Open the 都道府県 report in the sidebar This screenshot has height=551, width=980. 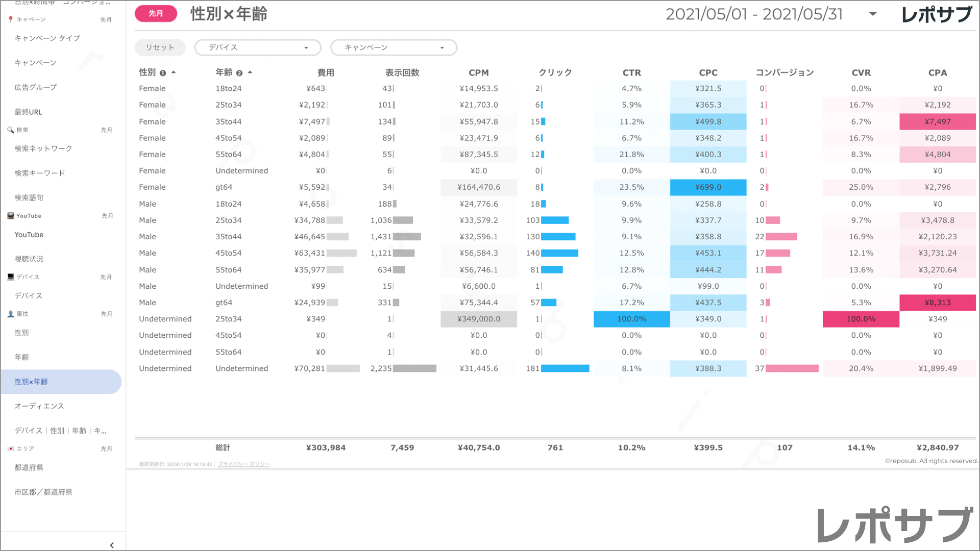coord(29,467)
